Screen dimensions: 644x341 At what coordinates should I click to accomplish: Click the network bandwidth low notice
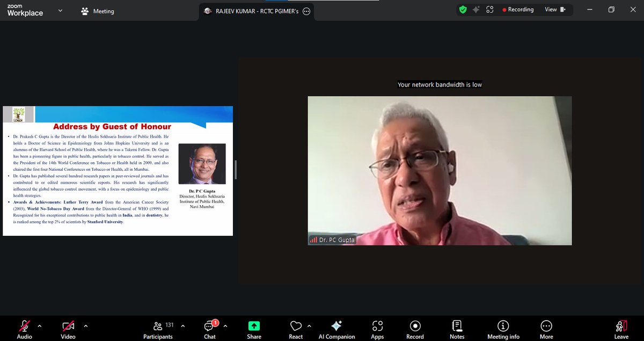(x=440, y=85)
